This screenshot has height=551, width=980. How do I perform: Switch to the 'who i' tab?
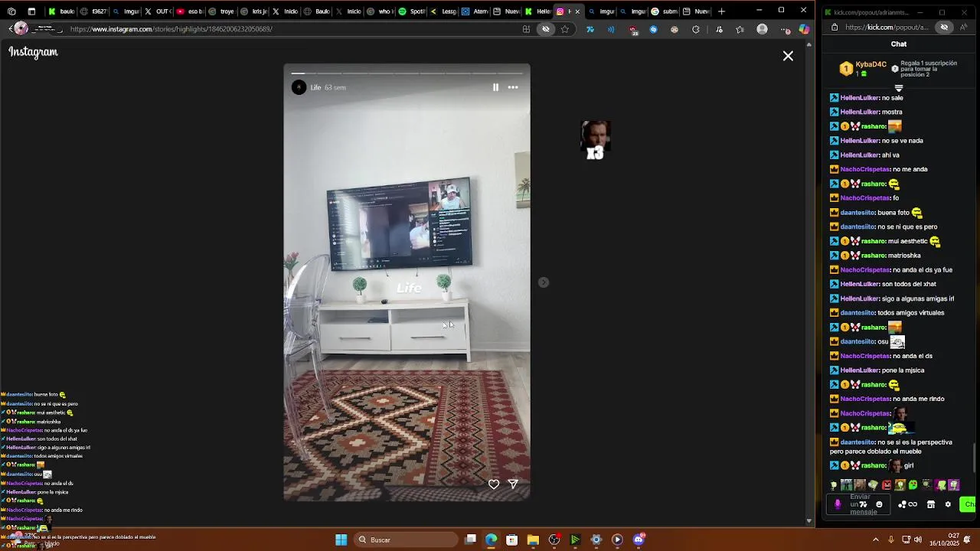pos(380,11)
